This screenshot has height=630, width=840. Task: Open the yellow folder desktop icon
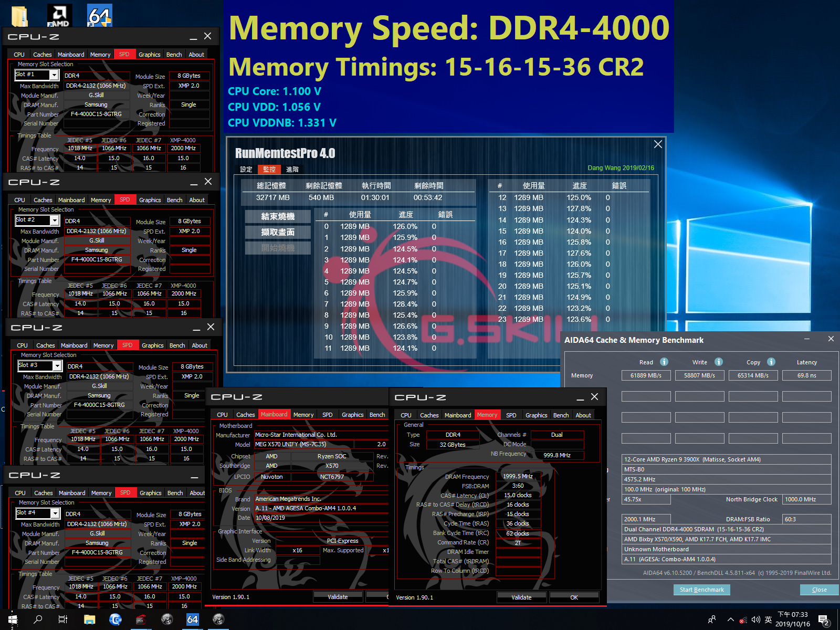pyautogui.click(x=20, y=13)
